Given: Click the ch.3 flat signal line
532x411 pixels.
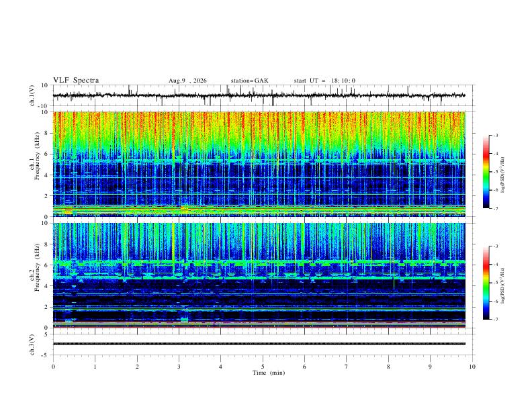Looking at the screenshot, I should pos(259,344).
